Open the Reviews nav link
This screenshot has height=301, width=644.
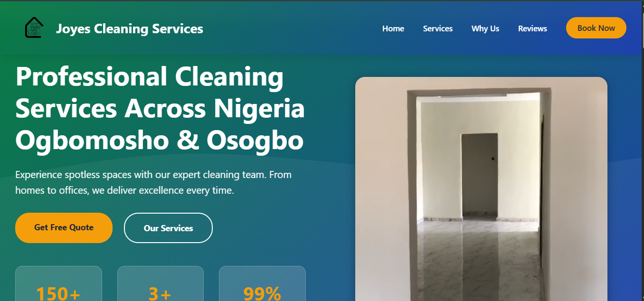click(532, 28)
